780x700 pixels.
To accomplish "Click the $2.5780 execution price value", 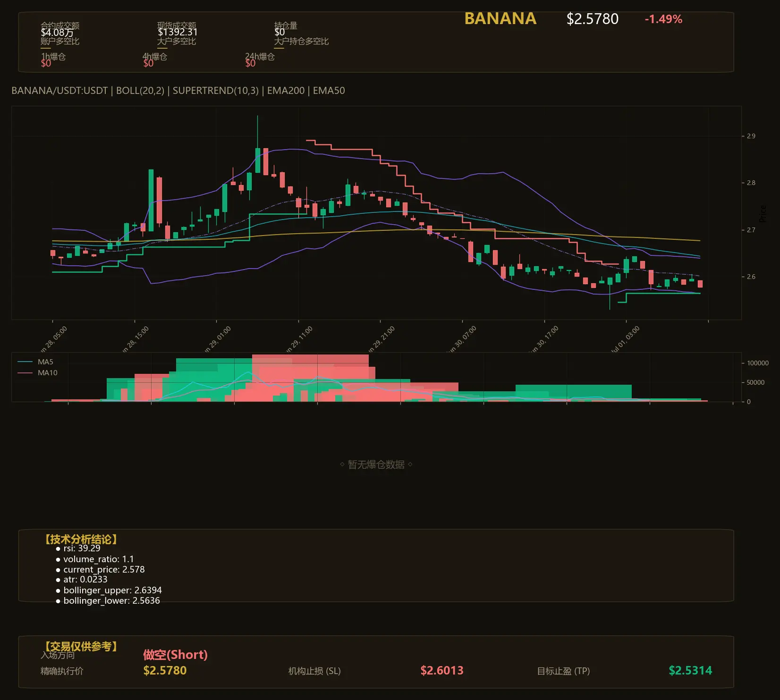I will click(165, 671).
